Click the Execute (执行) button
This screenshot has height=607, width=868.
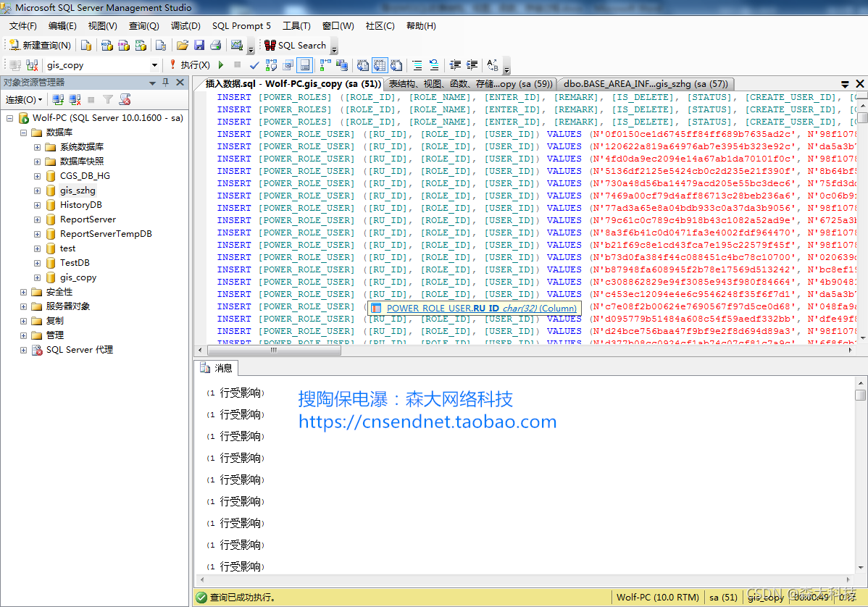[190, 65]
